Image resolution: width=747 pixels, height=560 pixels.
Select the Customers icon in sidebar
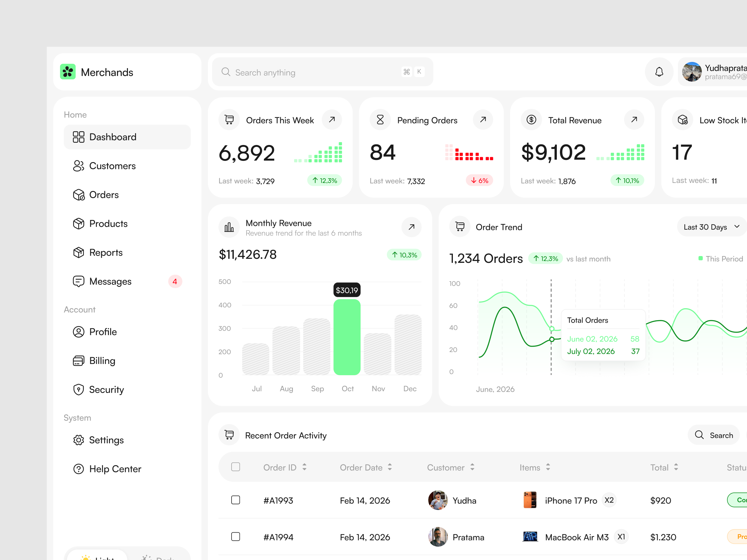(79, 166)
